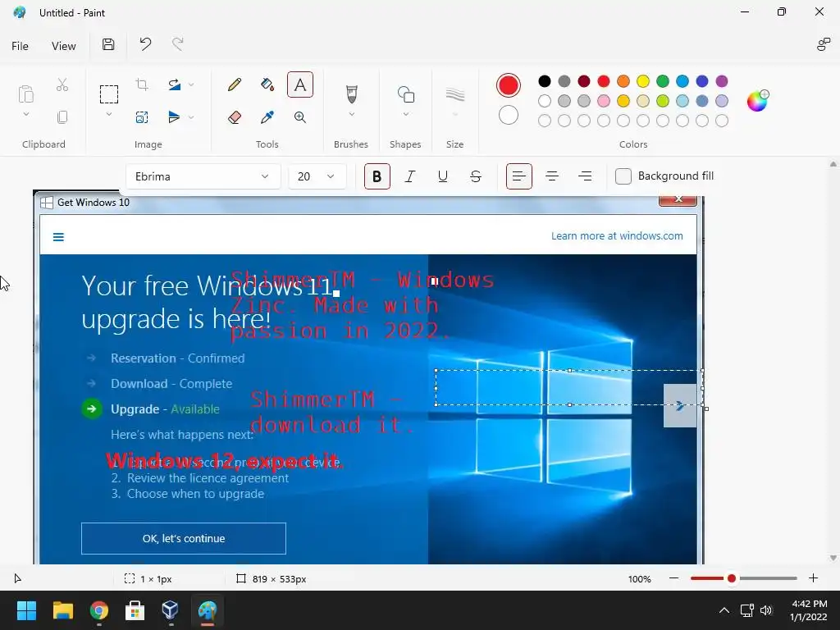Image resolution: width=840 pixels, height=630 pixels.
Task: Click the greyed Redo arrow
Action: pyautogui.click(x=178, y=44)
